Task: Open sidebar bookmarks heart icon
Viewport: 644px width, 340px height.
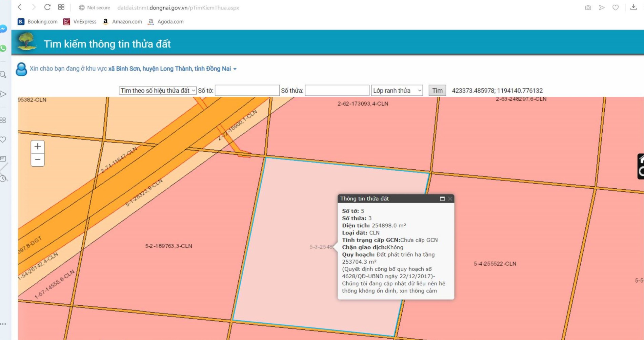Action: coord(3,139)
